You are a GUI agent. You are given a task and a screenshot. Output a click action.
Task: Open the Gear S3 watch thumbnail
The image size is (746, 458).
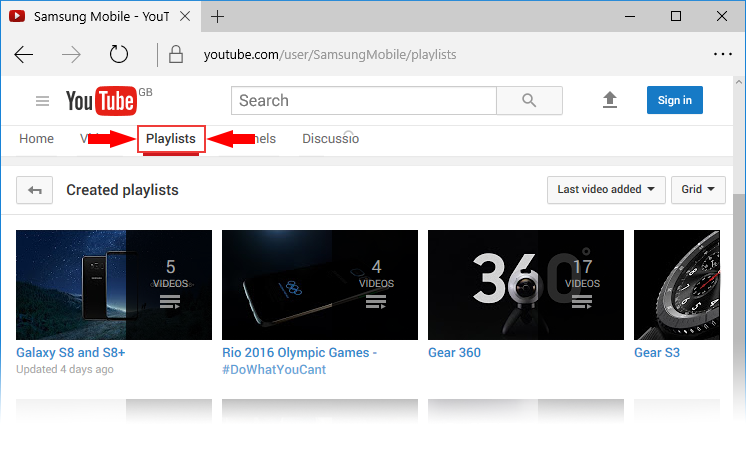677,285
